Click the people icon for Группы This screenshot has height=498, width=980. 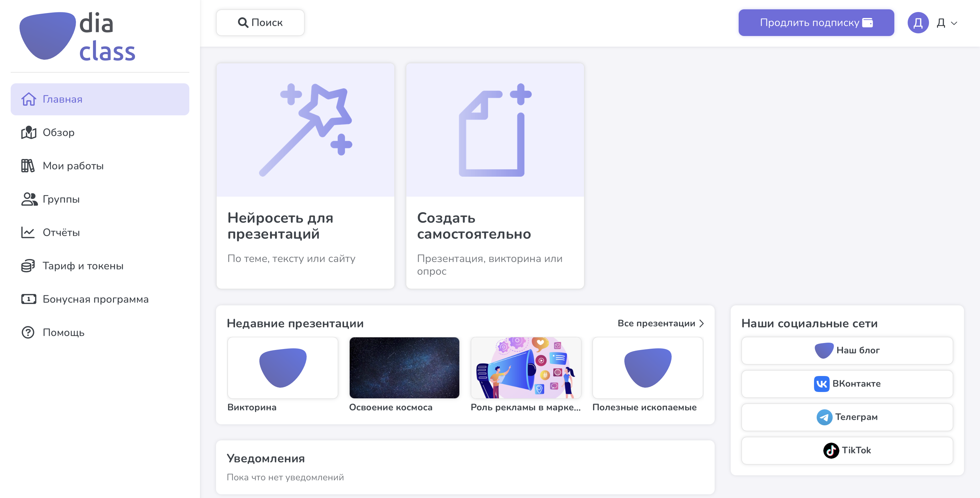(29, 199)
